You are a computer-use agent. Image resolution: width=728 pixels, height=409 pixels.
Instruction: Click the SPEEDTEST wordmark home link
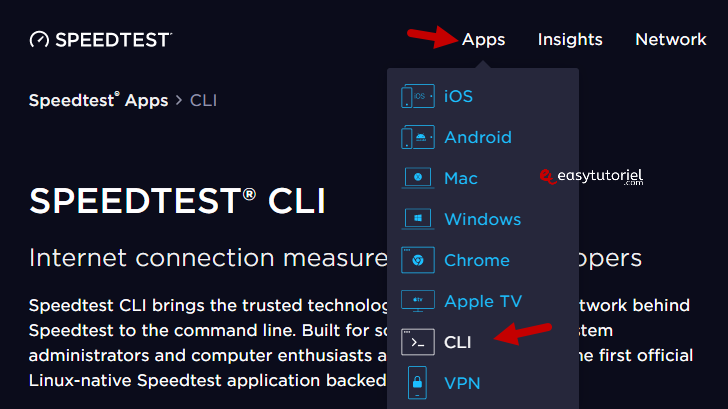[x=113, y=40]
